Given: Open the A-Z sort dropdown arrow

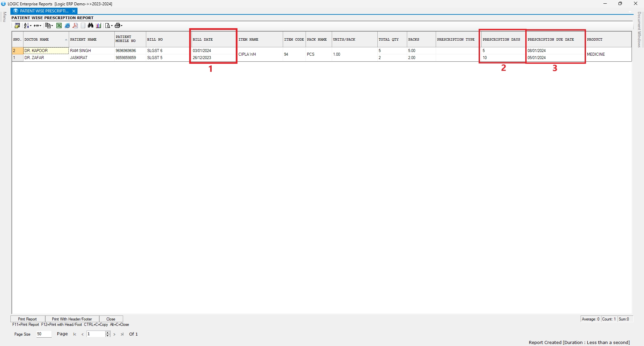Looking at the screenshot, I should (x=31, y=26).
